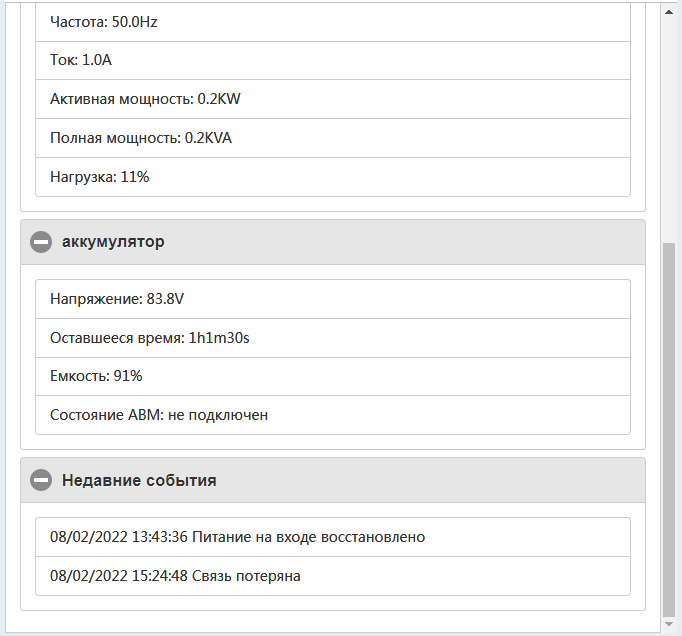Click the scrollbar up arrow
The width and height of the screenshot is (682, 636).
click(x=671, y=10)
